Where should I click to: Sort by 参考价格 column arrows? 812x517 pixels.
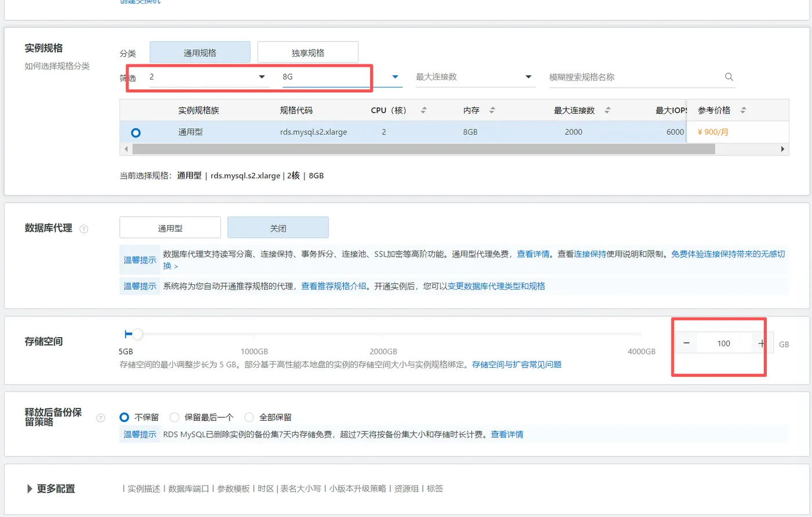coord(743,110)
